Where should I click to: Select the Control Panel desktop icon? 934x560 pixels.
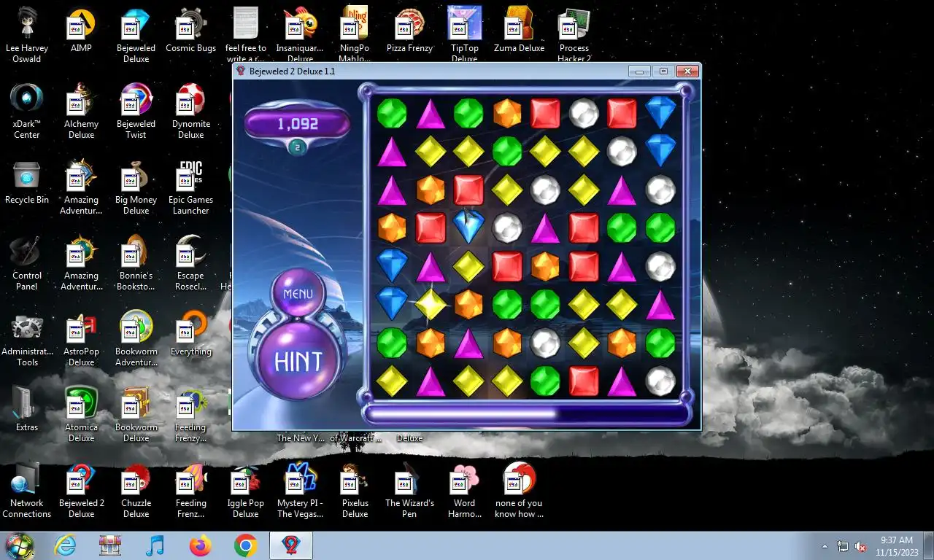coord(27,262)
